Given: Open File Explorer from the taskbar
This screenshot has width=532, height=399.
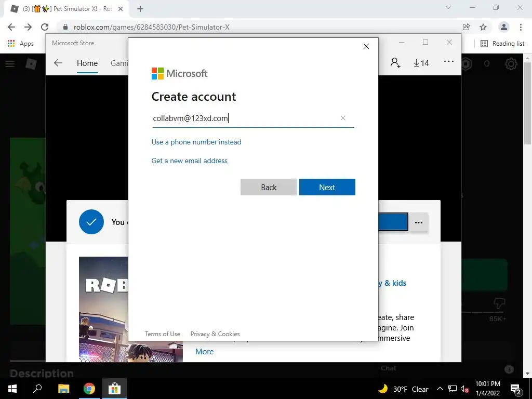Looking at the screenshot, I should coord(63,389).
